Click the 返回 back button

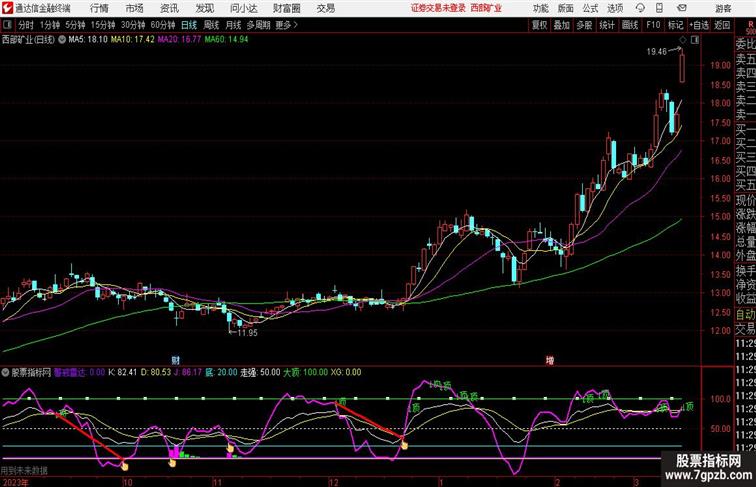click(722, 25)
